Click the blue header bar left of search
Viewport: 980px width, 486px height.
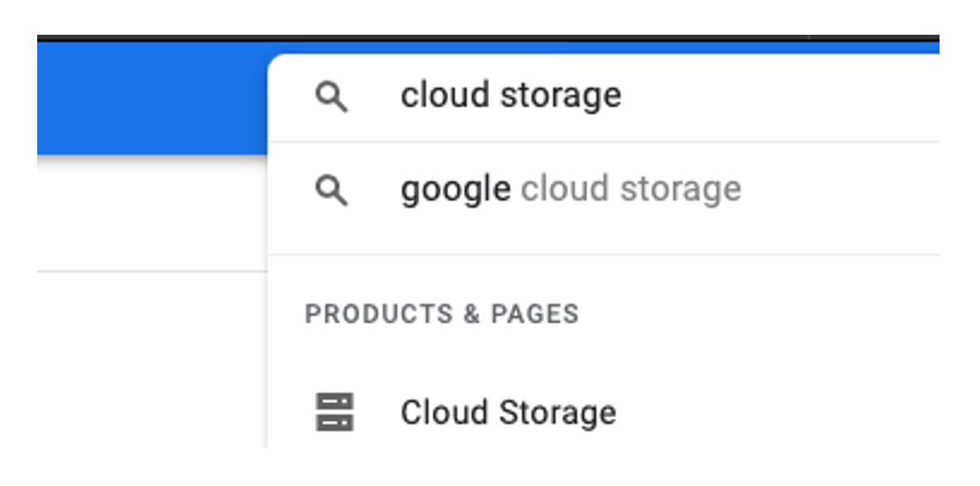(152, 97)
